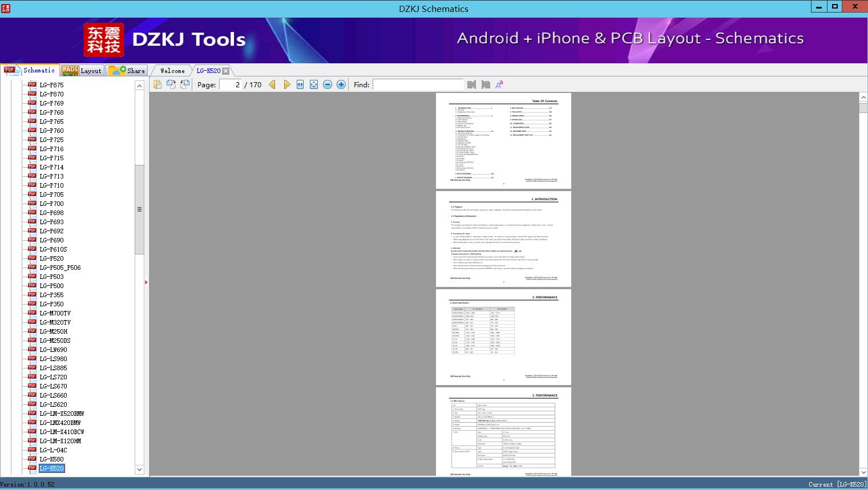This screenshot has height=490, width=868.
Task: Zoom out with minus icon
Action: click(328, 84)
